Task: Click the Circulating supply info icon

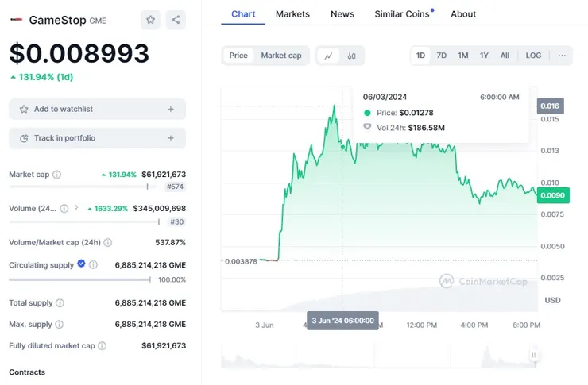Action: [x=93, y=264]
